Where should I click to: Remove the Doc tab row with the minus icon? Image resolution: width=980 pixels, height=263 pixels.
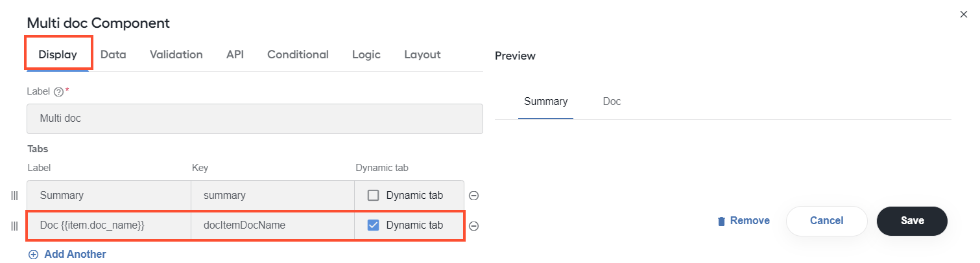[x=473, y=226]
